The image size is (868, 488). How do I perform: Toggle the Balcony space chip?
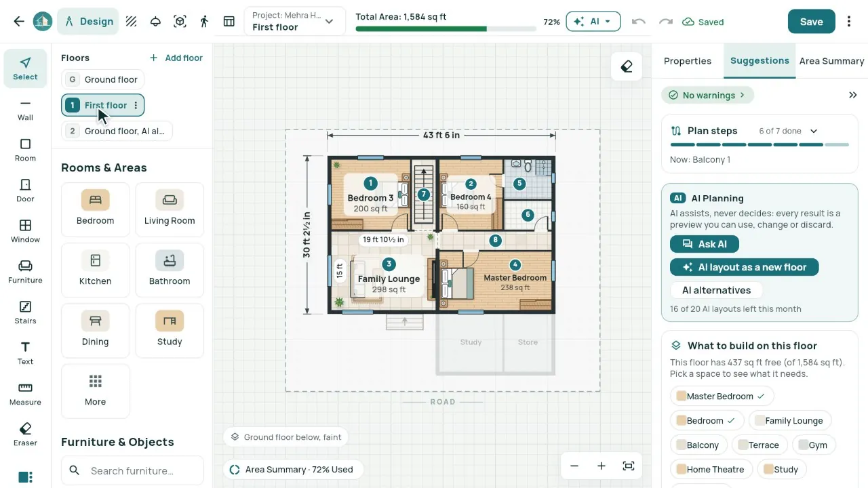698,445
